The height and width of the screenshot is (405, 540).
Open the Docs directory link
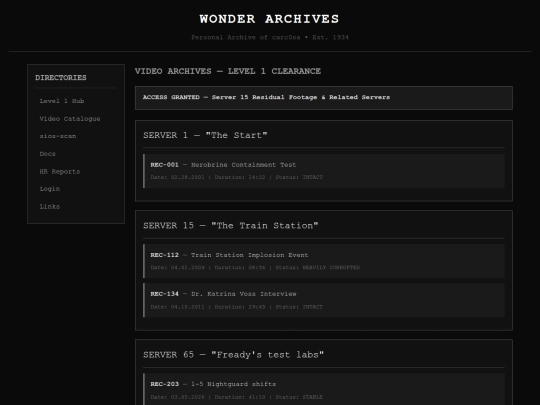48,154
